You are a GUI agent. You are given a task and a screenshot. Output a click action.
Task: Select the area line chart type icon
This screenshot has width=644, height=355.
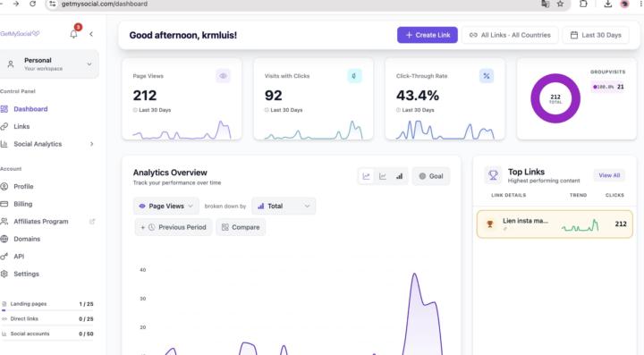tap(367, 176)
